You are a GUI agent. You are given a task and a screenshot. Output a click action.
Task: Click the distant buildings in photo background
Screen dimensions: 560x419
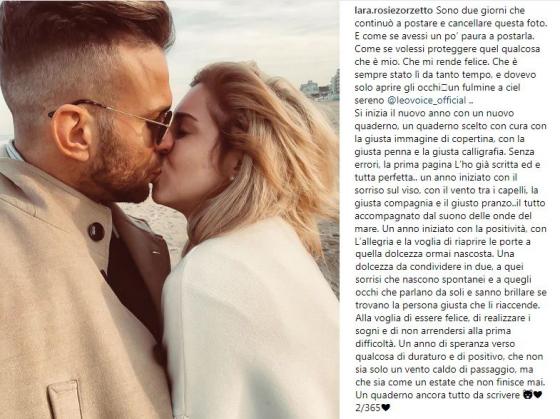tap(320, 87)
